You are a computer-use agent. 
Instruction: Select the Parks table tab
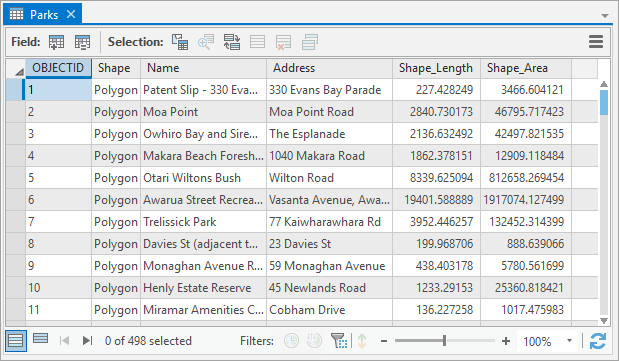[42, 14]
